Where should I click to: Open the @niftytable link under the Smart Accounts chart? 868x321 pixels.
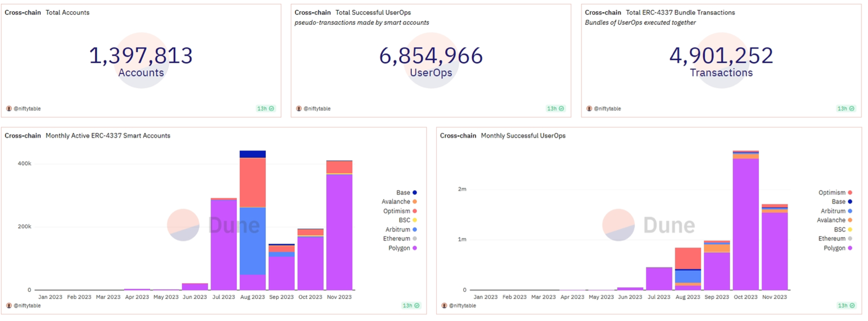[x=27, y=306]
